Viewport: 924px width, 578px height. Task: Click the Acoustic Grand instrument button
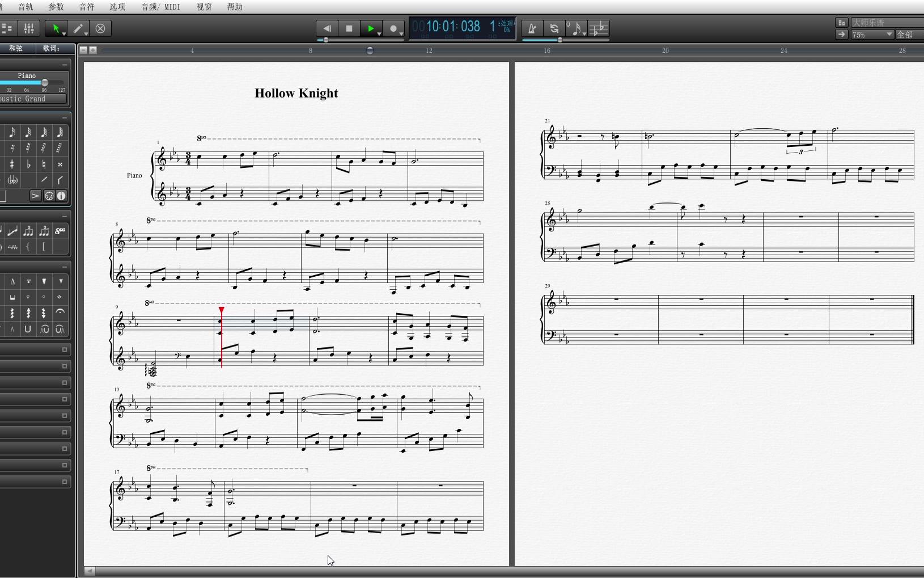[x=33, y=99]
